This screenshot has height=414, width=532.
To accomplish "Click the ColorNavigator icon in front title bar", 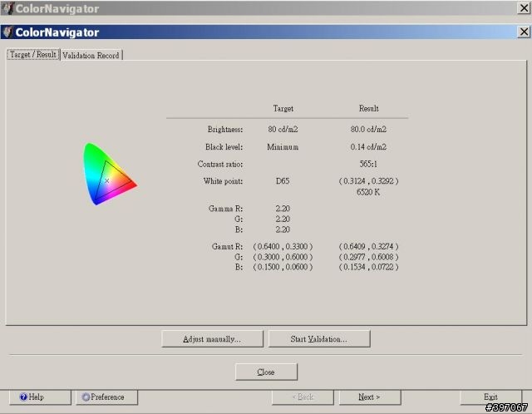I will [x=7, y=32].
